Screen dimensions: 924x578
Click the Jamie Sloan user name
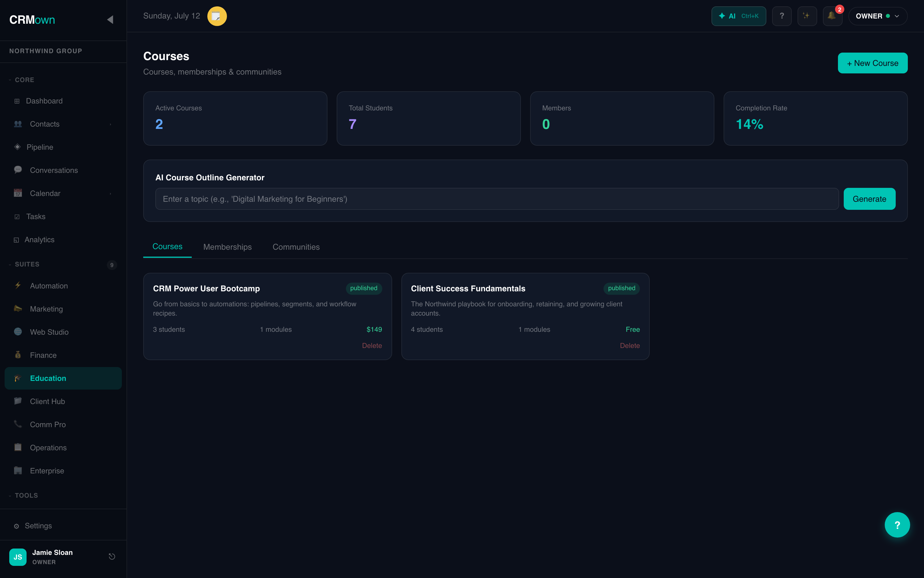pos(52,552)
